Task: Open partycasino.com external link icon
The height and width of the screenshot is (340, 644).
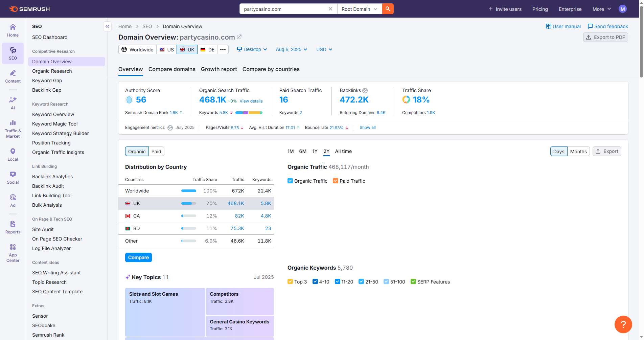Action: coord(239,37)
